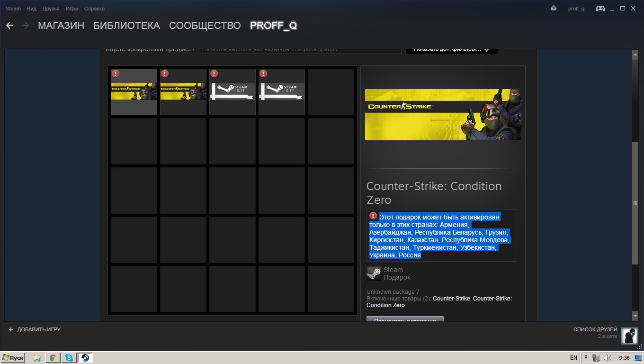Switch to the МАГАЗИН tab
This screenshot has height=364, width=644.
pos(61,26)
